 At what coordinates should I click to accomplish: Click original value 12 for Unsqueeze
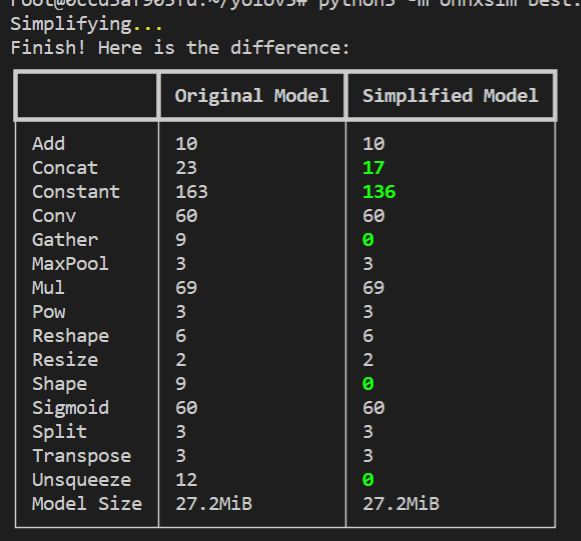coord(186,479)
